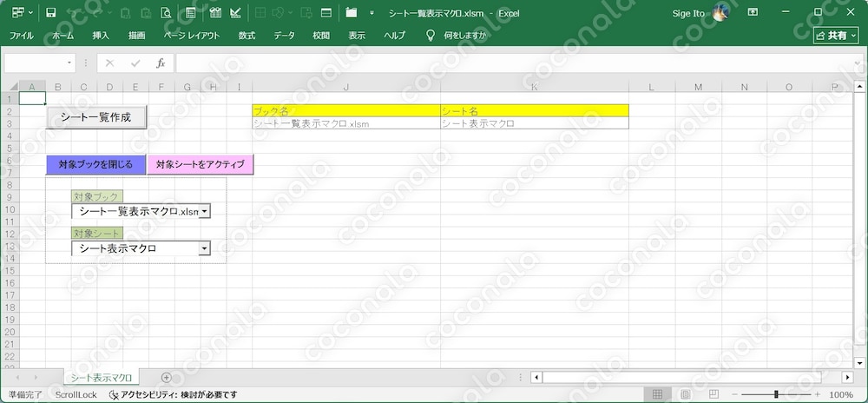Viewport: 868px width, 403px height.
Task: Switch to Page Layout view in status bar
Action: click(x=686, y=394)
